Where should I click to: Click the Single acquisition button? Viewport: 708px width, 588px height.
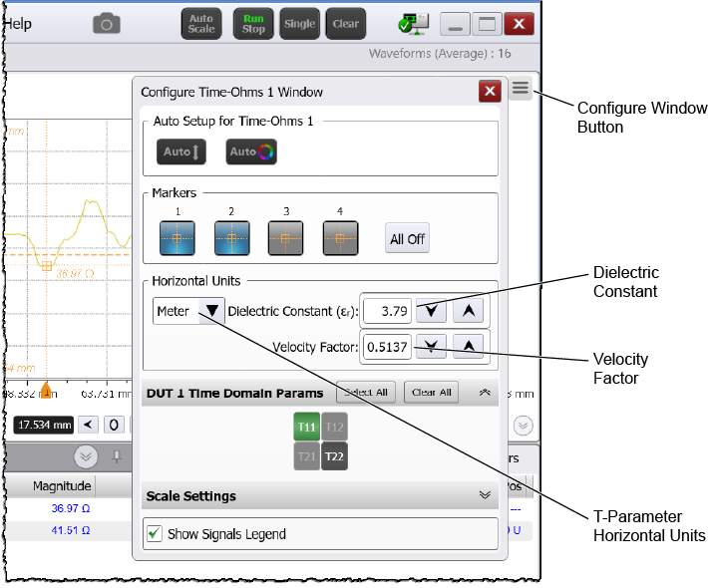pos(299,24)
